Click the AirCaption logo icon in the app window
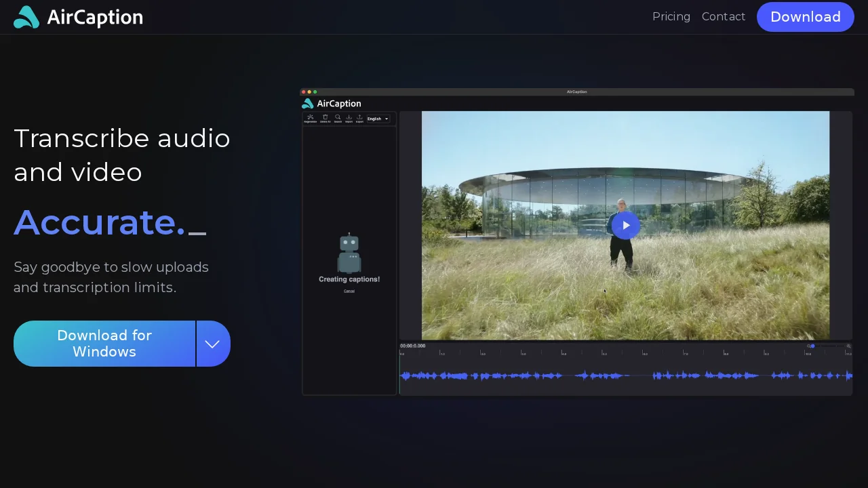868x488 pixels. [x=308, y=103]
